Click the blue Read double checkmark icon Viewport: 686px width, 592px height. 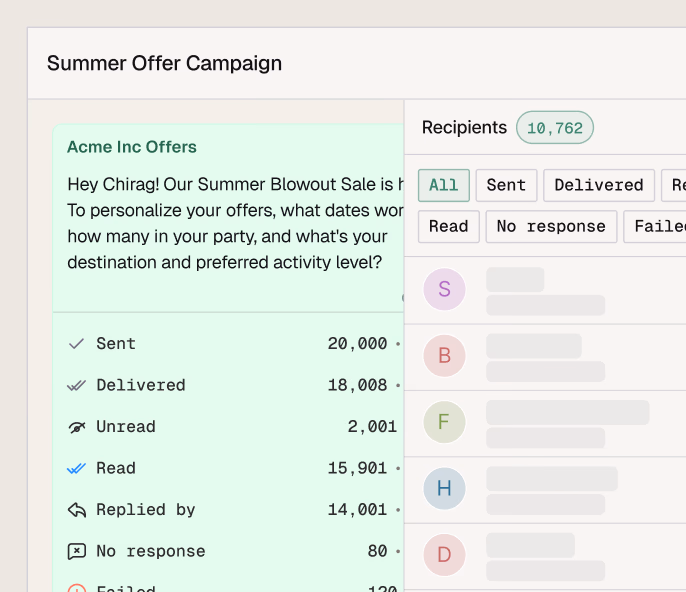click(76, 468)
